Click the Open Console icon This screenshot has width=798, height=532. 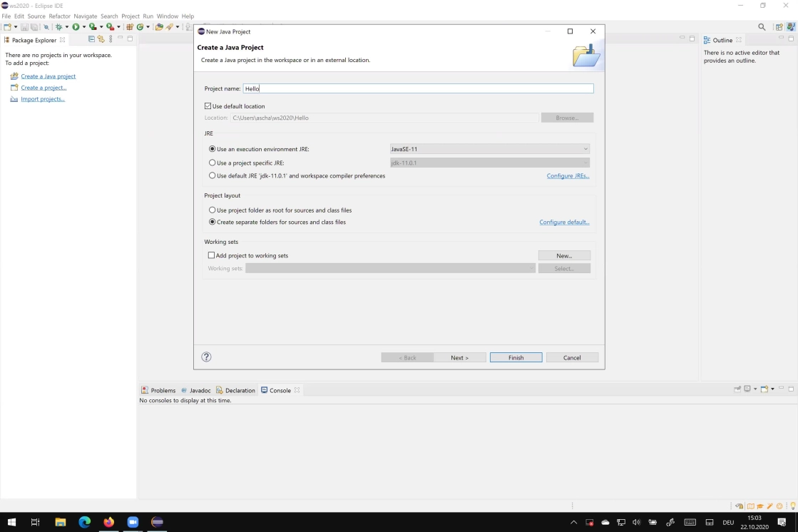click(x=764, y=389)
